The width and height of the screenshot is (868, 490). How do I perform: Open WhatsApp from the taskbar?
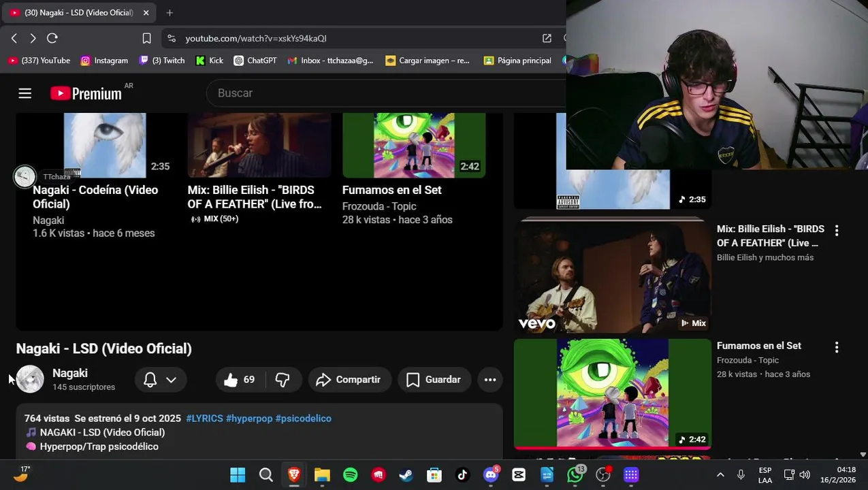coord(575,475)
